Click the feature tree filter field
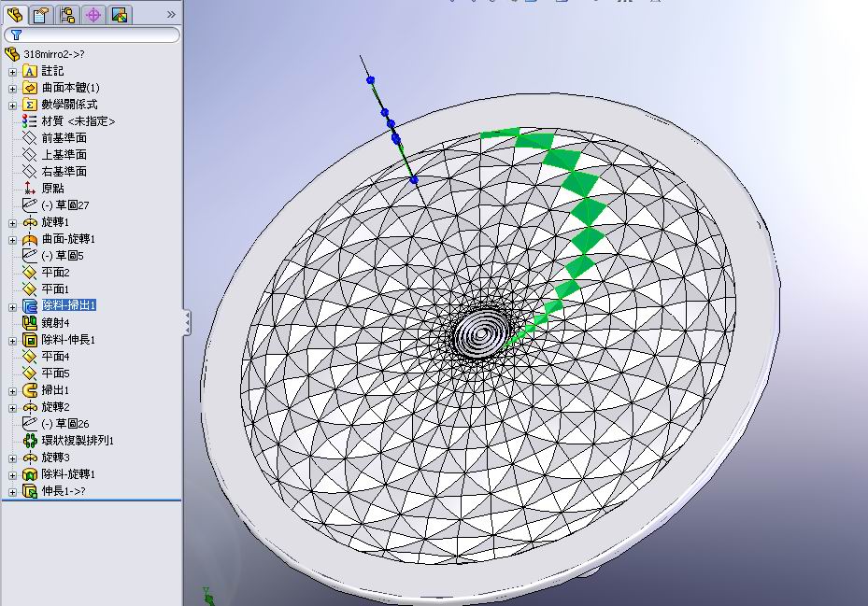This screenshot has width=868, height=606. [x=92, y=35]
